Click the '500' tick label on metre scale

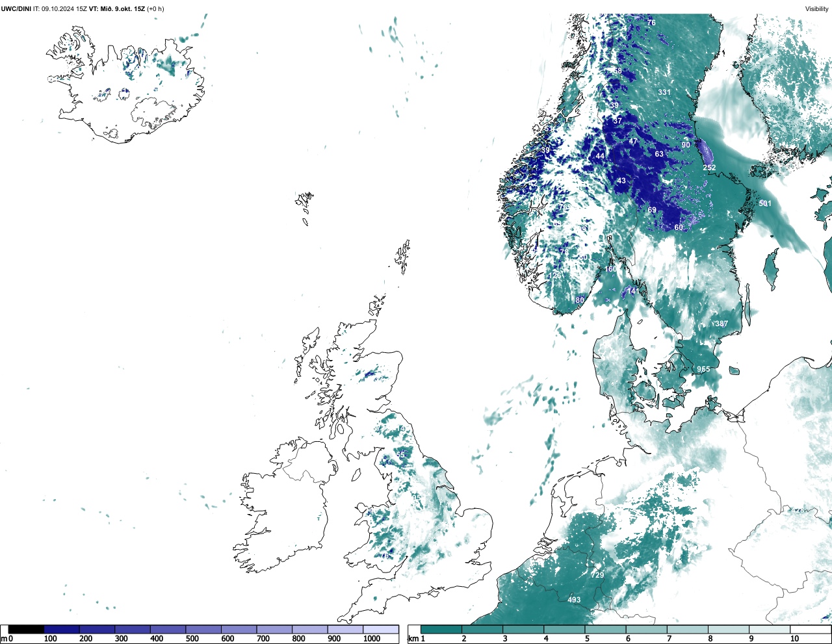point(192,639)
